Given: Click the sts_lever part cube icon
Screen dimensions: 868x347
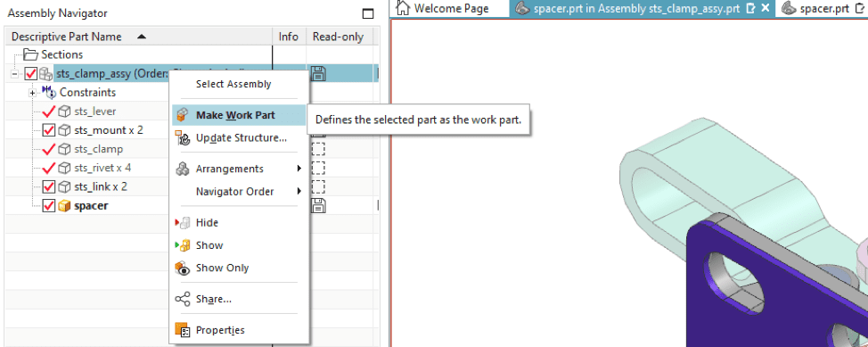Looking at the screenshot, I should (64, 112).
